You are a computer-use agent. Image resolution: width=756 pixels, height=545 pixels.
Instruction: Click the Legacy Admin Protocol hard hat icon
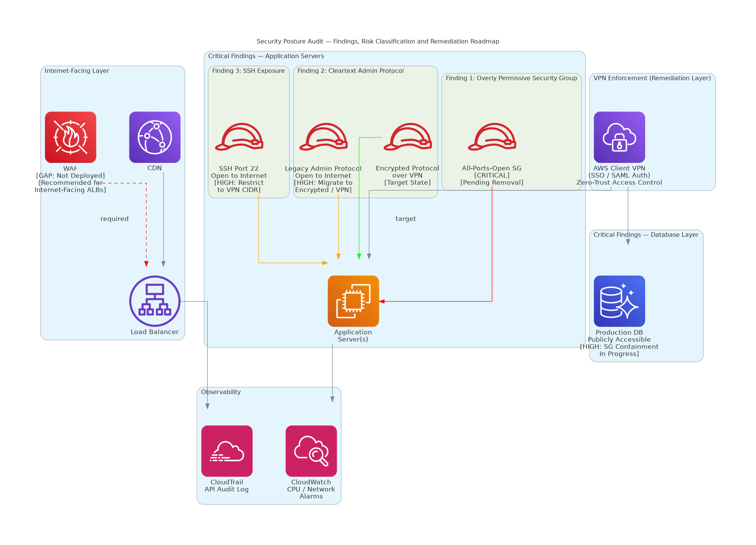point(323,137)
